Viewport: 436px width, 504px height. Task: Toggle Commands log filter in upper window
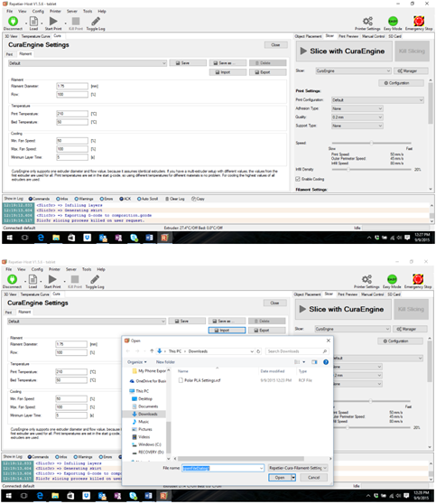[x=31, y=199]
